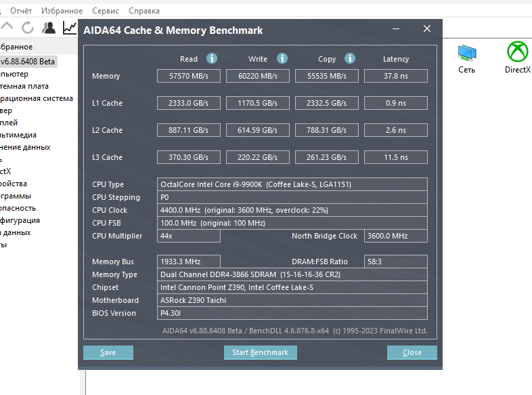532x395 pixels.
Task: Select the tree item ending 'льтимедиа'
Action: pyautogui.click(x=18, y=135)
